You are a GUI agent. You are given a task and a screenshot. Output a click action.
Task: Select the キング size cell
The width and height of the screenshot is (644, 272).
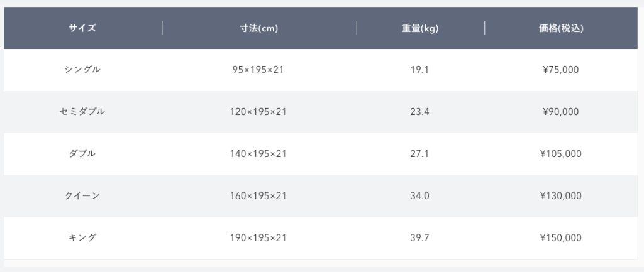coord(82,237)
